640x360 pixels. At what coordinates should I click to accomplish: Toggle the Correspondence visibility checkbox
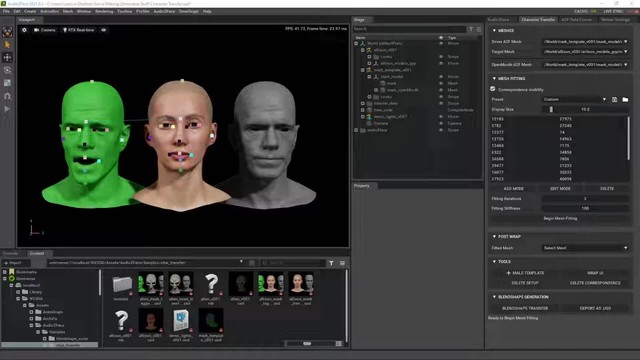coord(493,89)
